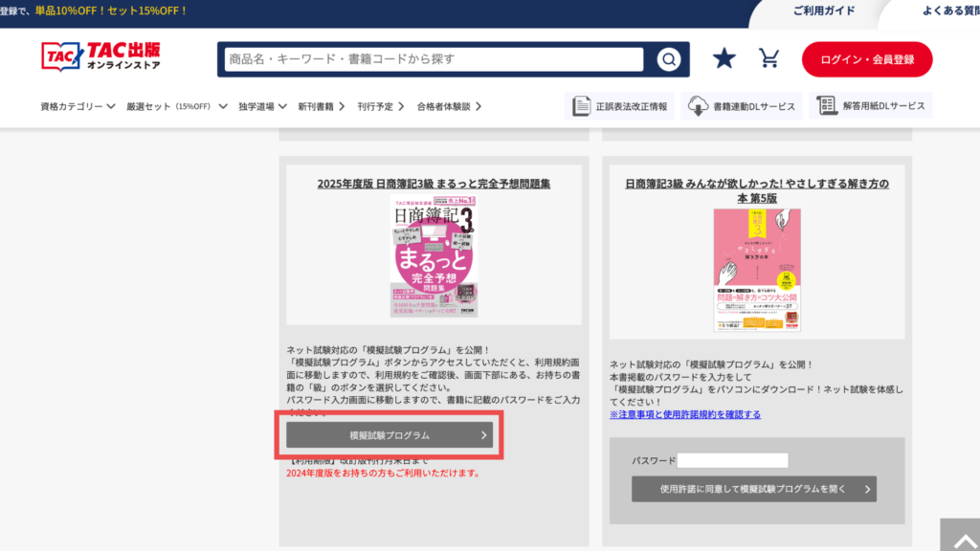Click the 書籍連動DLサービス cloud icon

(698, 106)
